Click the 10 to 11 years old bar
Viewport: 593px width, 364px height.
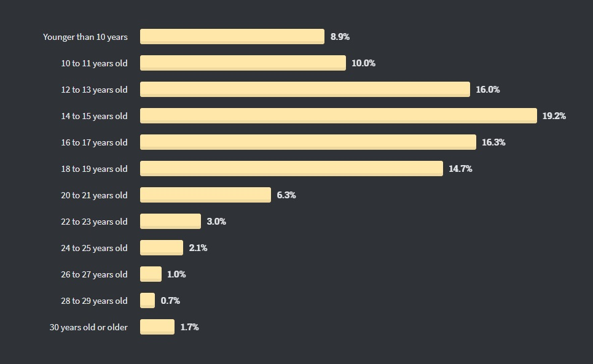243,63
